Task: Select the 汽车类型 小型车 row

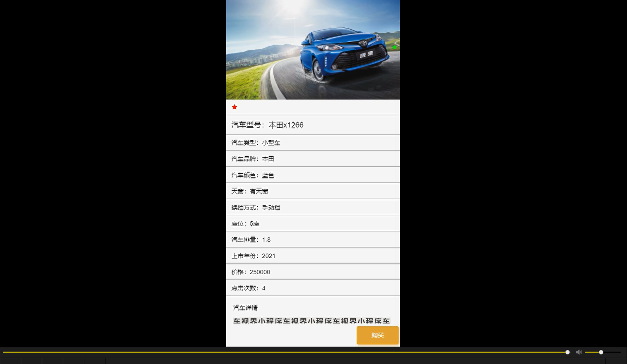Action: coord(313,142)
